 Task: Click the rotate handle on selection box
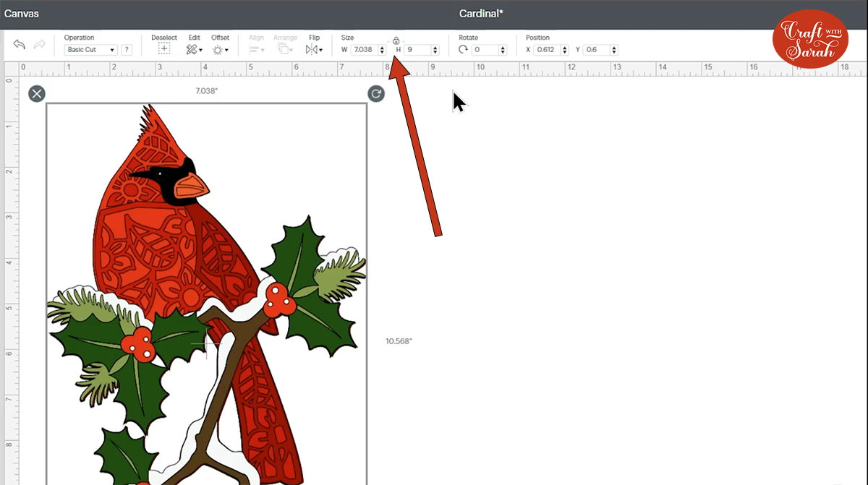[x=375, y=93]
